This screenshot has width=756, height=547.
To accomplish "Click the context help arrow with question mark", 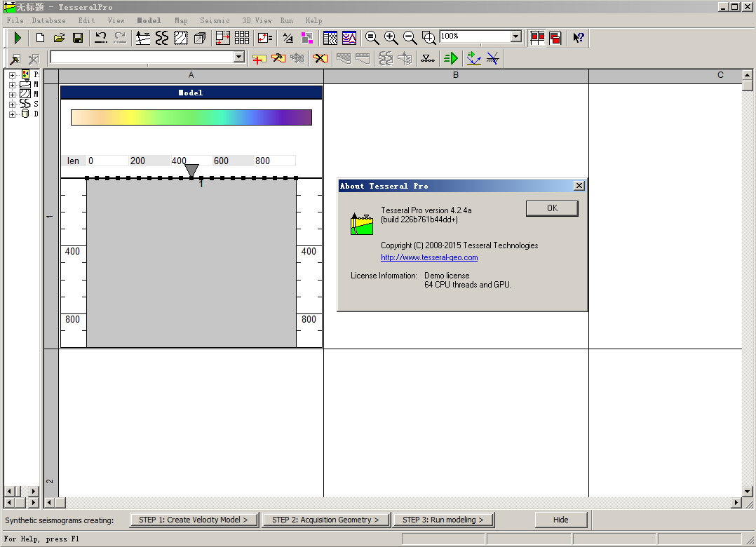I will tap(579, 38).
